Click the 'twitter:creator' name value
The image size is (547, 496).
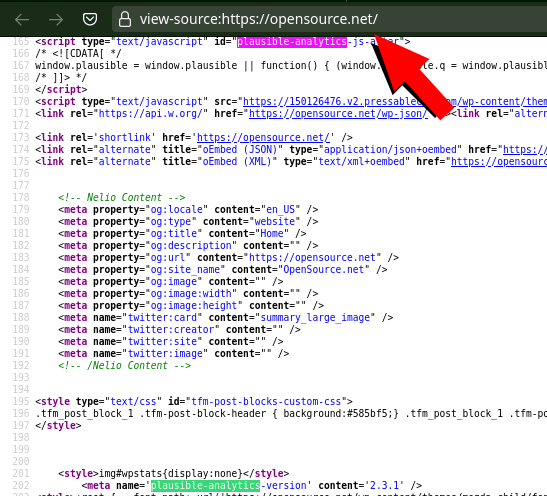coord(171,330)
